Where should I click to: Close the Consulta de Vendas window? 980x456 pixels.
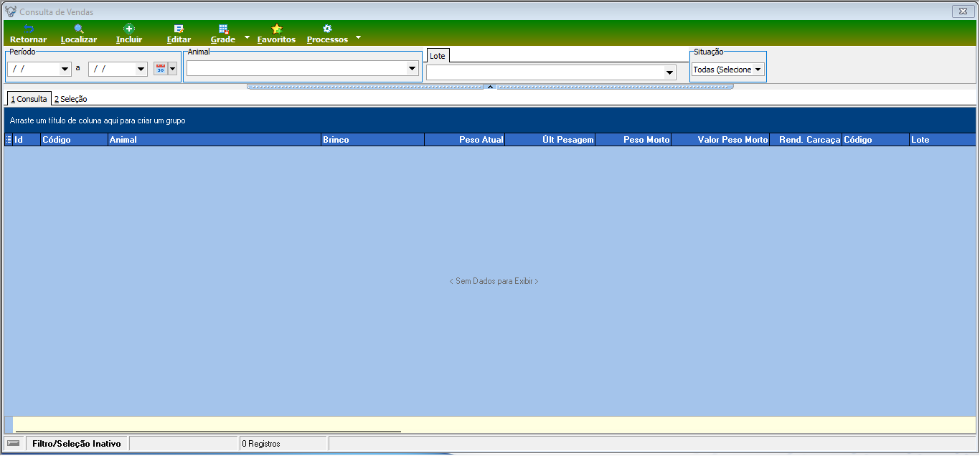[x=962, y=11]
